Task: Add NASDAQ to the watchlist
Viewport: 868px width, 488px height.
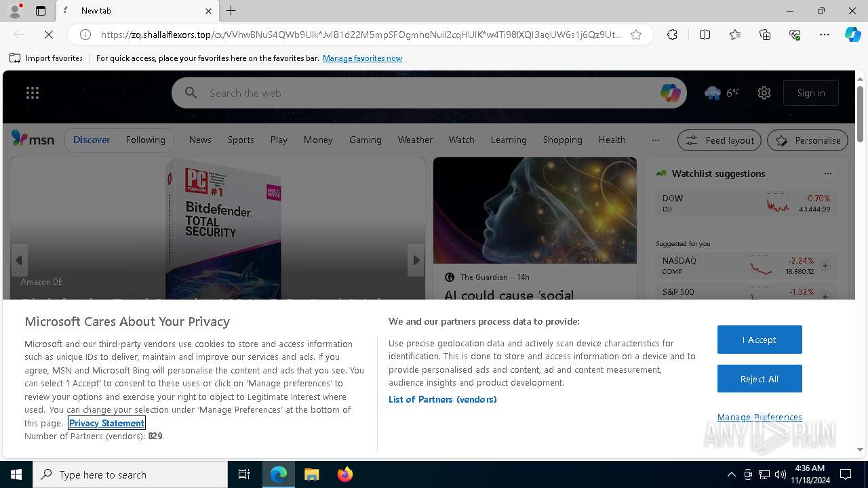Action: pos(825,266)
